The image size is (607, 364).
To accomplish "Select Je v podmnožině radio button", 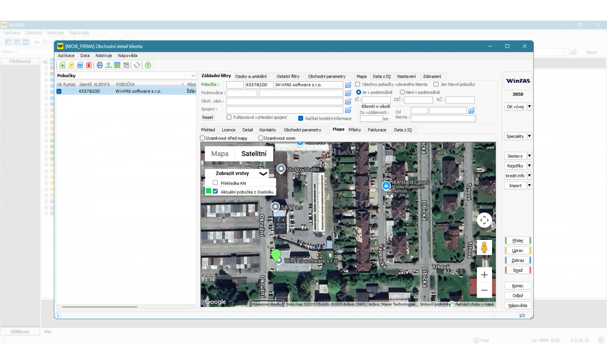I will pyautogui.click(x=359, y=92).
